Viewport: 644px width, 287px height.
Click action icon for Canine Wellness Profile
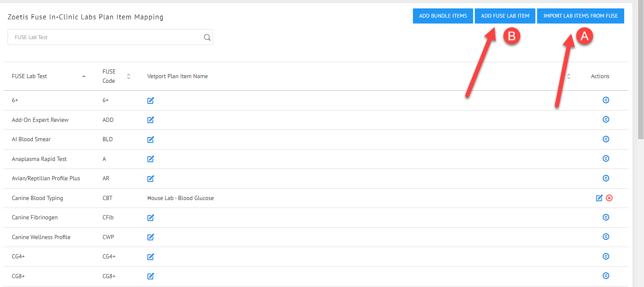coord(606,237)
